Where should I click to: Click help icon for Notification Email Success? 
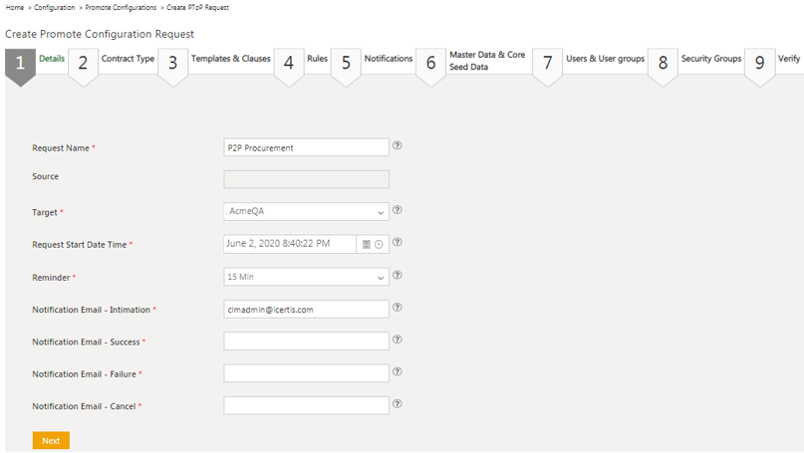(x=397, y=340)
